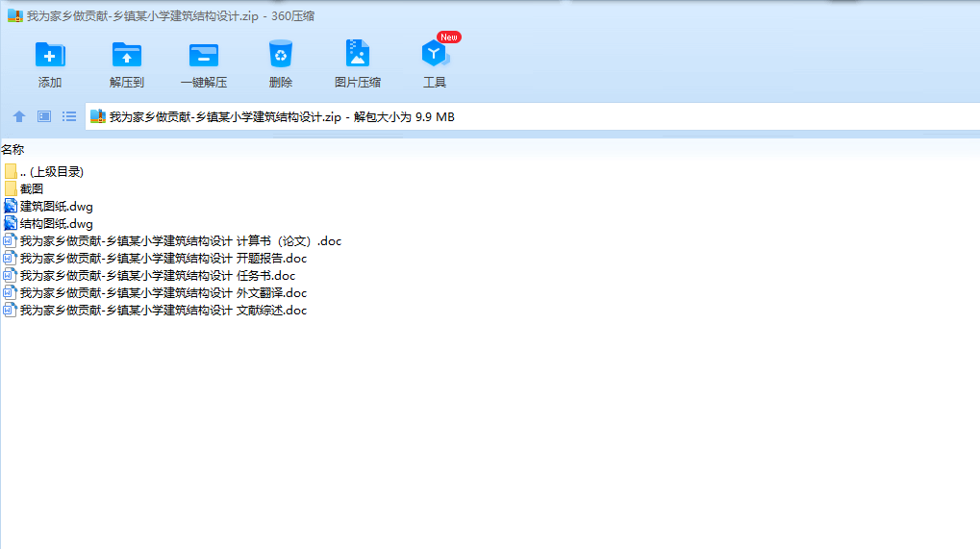Viewport: 980px width, 549px height.
Task: Click the 一键解压 one-click extract icon
Action: (204, 55)
